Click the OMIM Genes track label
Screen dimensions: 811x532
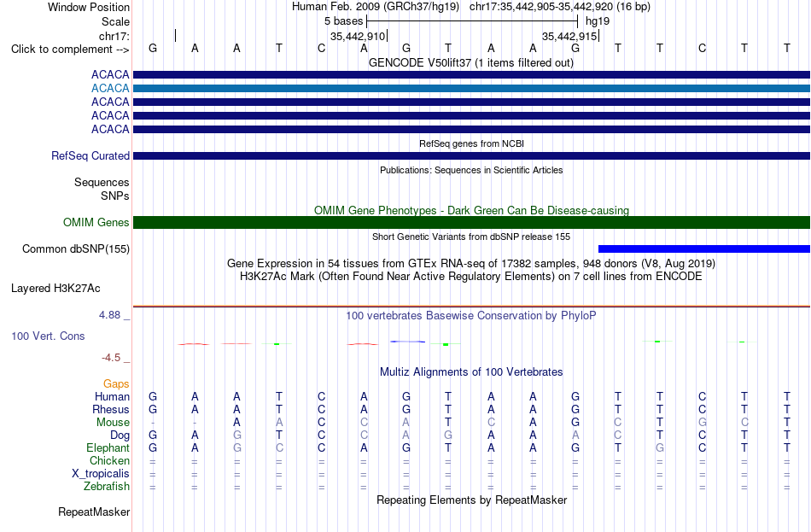96,223
